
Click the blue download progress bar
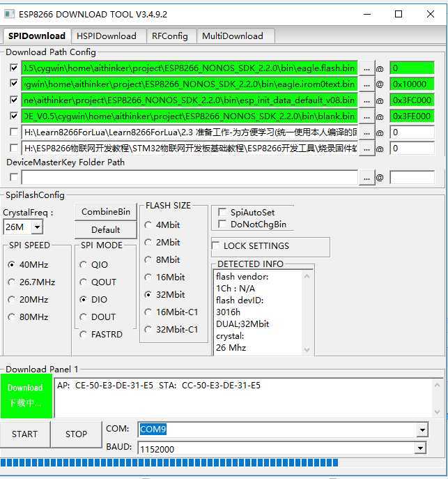[x=169, y=463]
